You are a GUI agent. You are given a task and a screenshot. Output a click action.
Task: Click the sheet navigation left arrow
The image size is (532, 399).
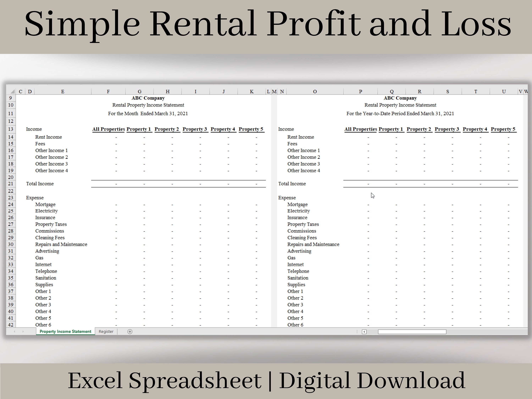point(14,332)
